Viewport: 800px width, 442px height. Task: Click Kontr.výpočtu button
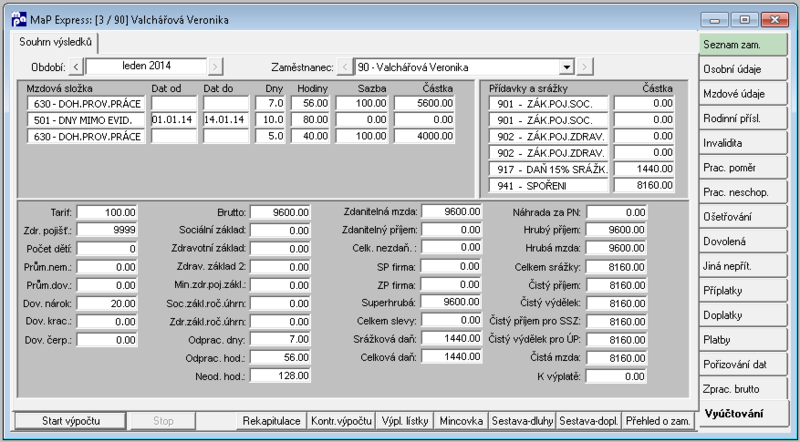pos(342,421)
